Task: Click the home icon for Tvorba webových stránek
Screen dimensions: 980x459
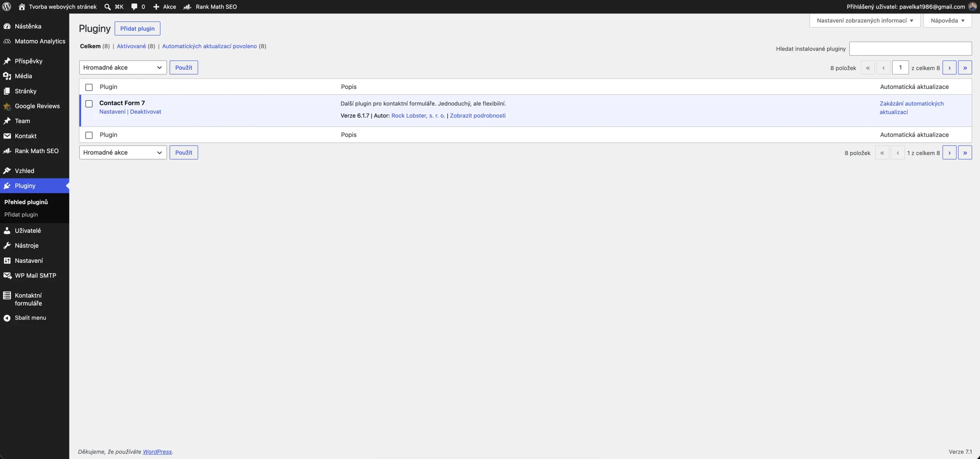Action: (x=22, y=7)
